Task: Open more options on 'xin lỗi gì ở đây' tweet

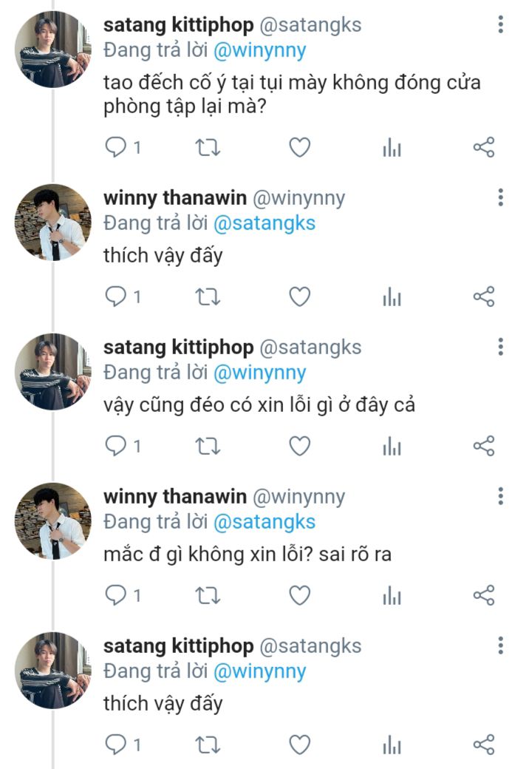Action: coord(501,347)
